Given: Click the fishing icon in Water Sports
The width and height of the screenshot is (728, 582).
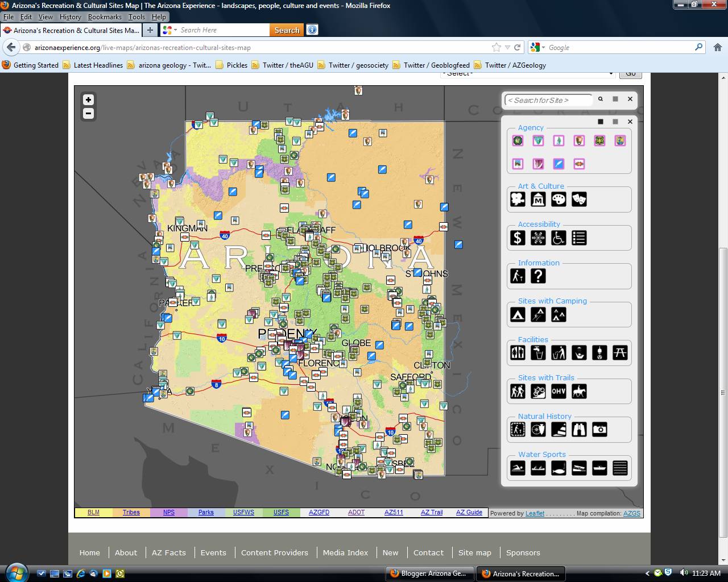Looking at the screenshot, I should 558,468.
